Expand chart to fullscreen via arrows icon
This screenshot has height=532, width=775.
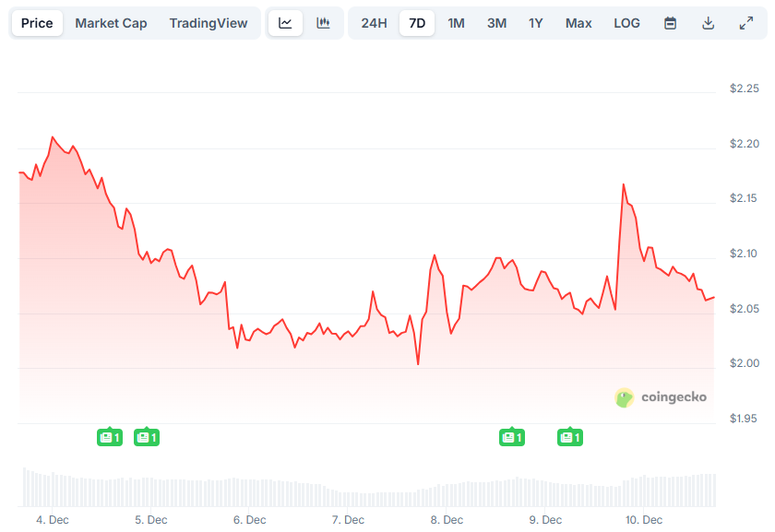[x=746, y=22]
